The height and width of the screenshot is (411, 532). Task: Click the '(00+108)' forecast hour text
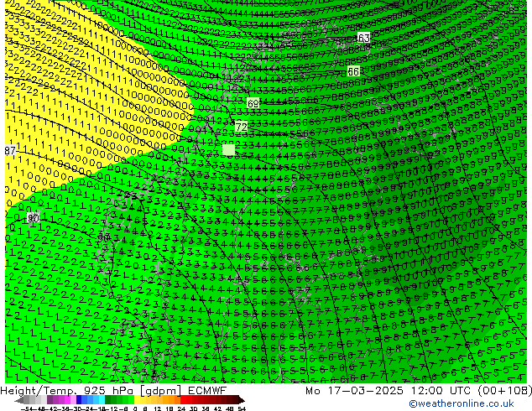(x=505, y=391)
